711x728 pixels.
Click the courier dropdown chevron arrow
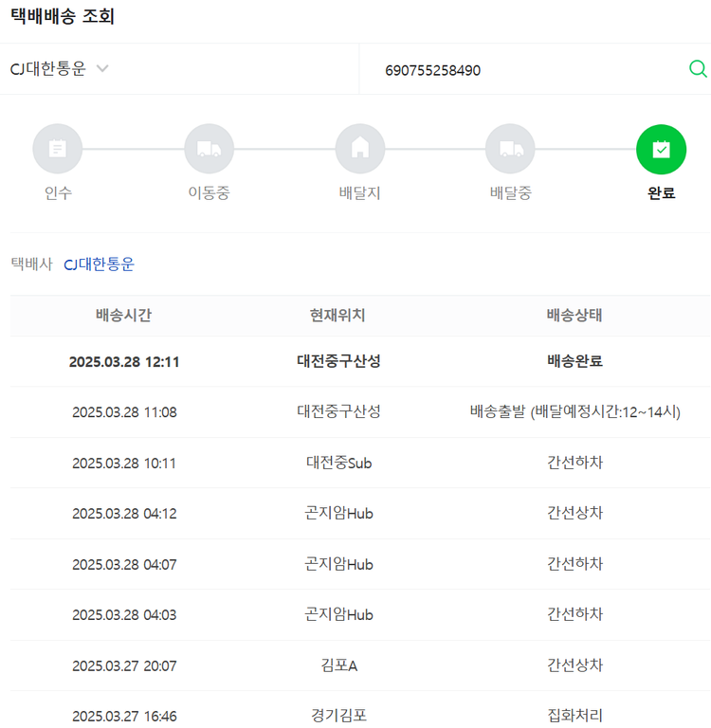point(102,69)
